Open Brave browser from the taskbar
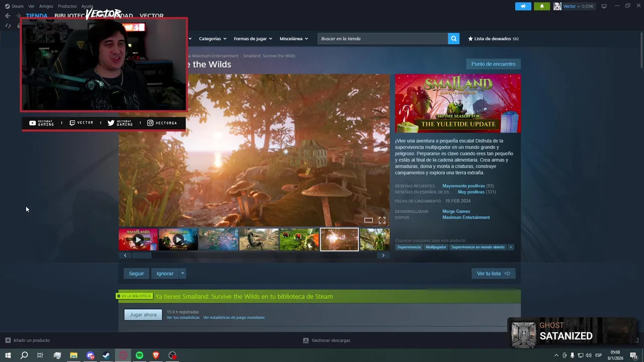644x362 pixels. [x=155, y=355]
